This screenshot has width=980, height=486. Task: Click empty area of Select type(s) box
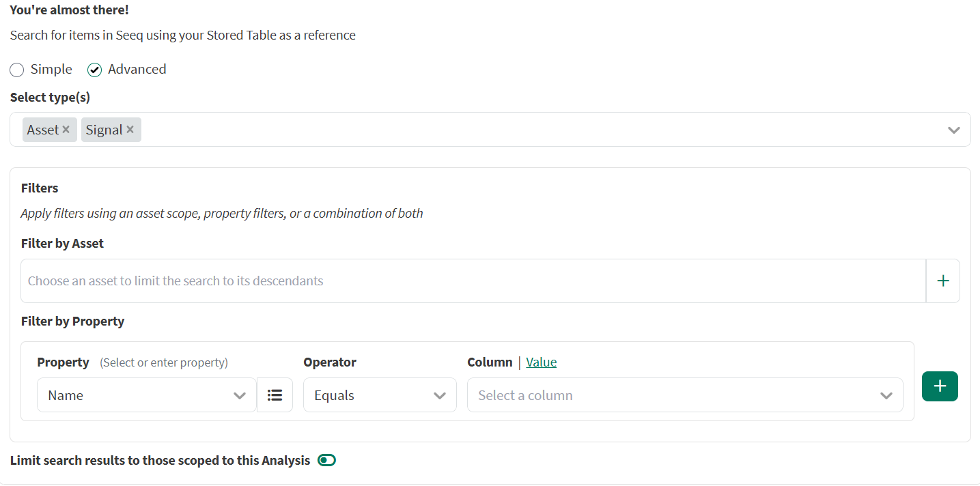tap(533, 130)
